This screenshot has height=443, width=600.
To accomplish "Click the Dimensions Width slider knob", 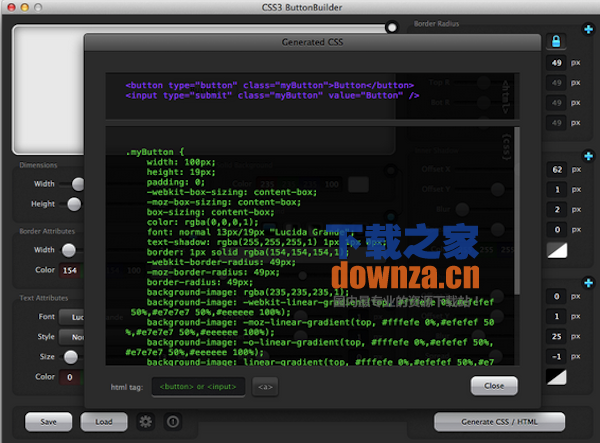I will pos(78,184).
